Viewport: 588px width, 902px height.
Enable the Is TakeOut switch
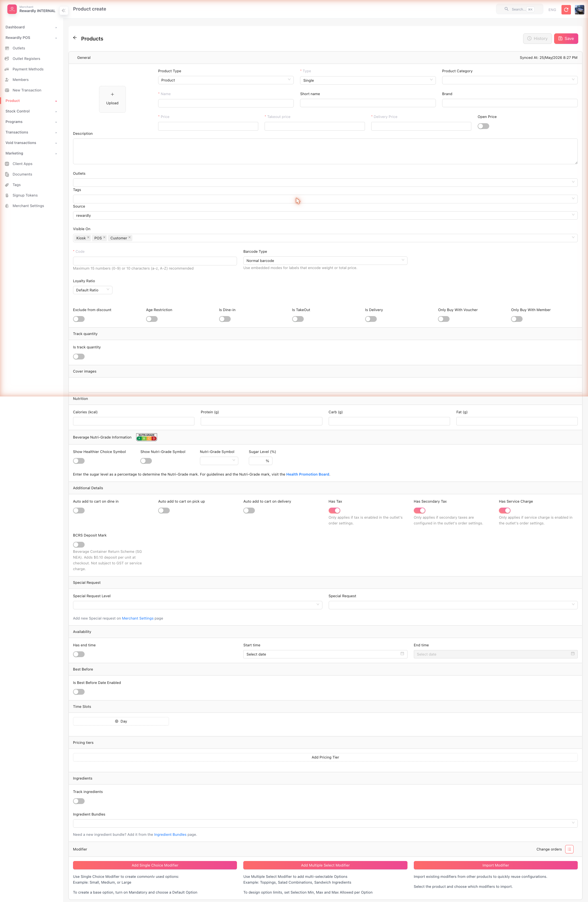(x=298, y=319)
